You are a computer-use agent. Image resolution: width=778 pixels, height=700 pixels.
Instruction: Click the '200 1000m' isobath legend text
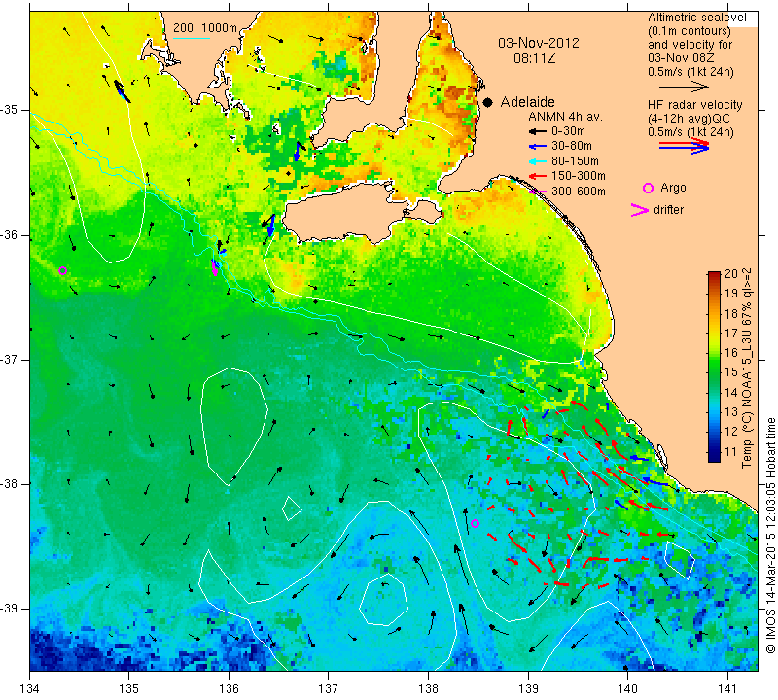point(205,28)
